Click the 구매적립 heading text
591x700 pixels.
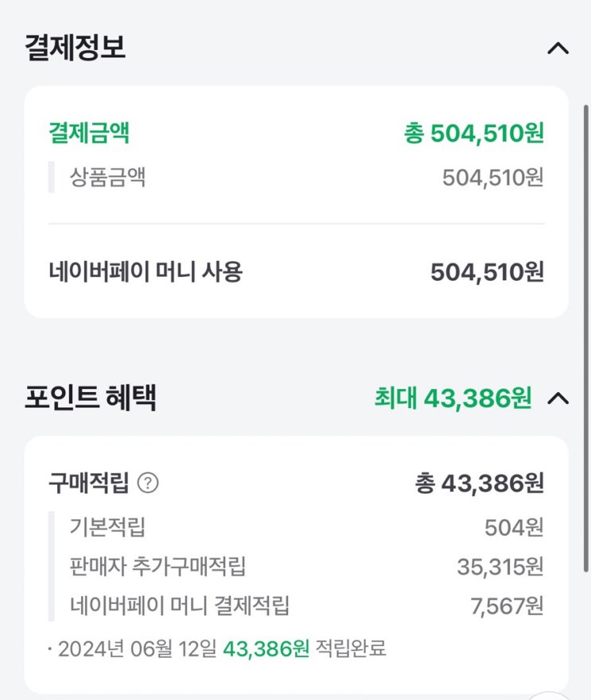click(88, 483)
